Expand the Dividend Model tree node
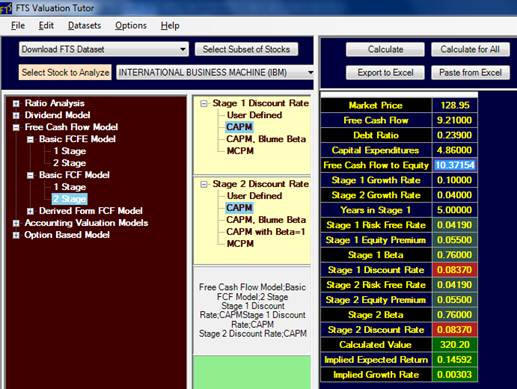This screenshot has height=389, width=517. [16, 116]
